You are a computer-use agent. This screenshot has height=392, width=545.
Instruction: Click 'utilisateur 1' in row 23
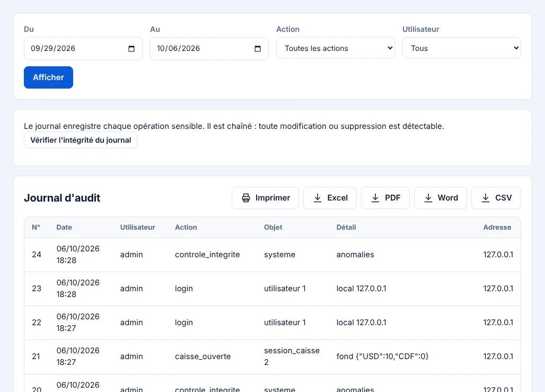coord(285,289)
